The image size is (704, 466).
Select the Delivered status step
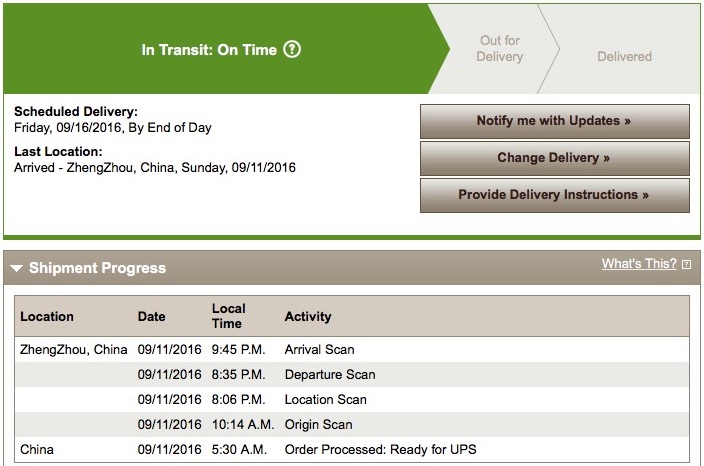point(624,57)
